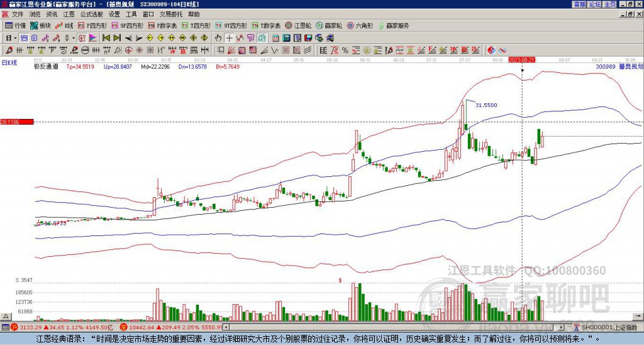Click the 极反通道 indicator name
This screenshot has height=345, width=644.
pos(46,67)
